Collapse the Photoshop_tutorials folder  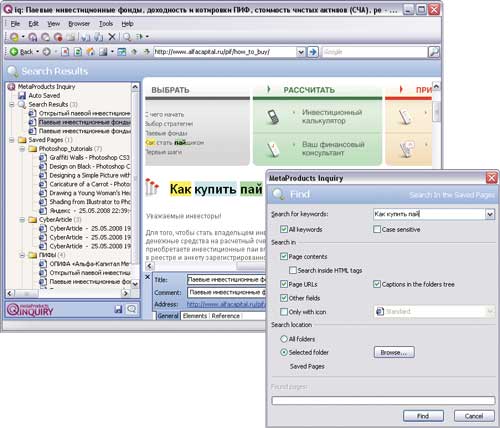tap(22, 149)
